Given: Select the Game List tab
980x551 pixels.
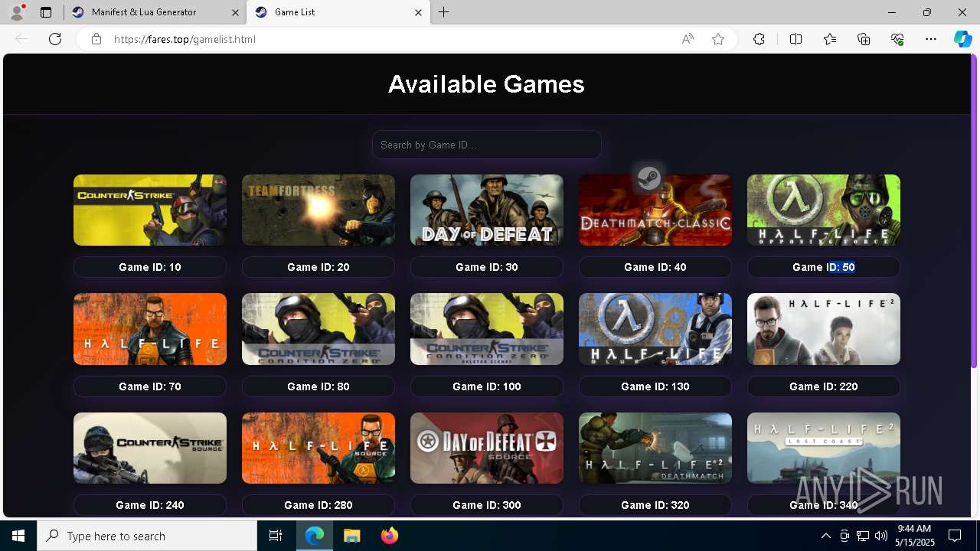Looking at the screenshot, I should point(337,12).
